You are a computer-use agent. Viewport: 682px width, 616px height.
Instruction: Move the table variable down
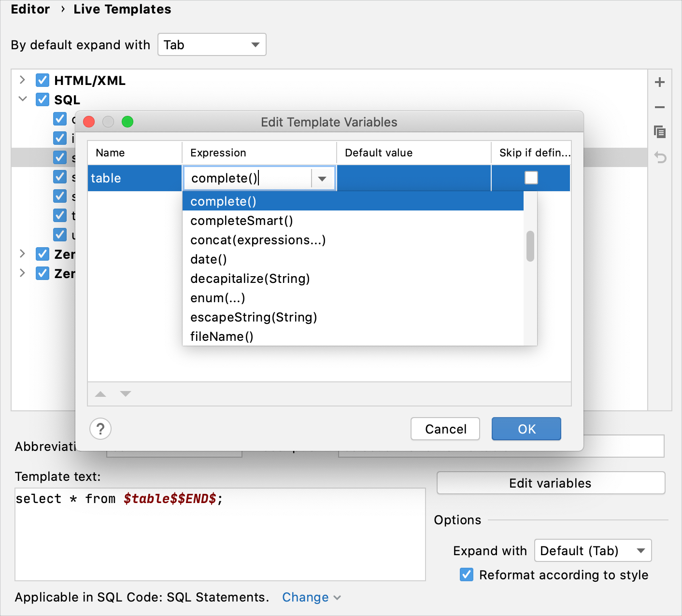click(126, 394)
